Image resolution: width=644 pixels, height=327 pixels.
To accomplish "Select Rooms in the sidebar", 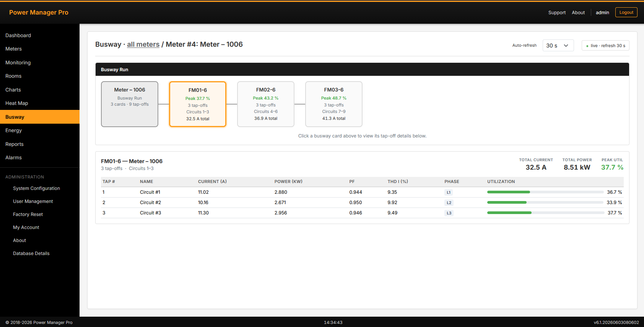I will 40,76.
